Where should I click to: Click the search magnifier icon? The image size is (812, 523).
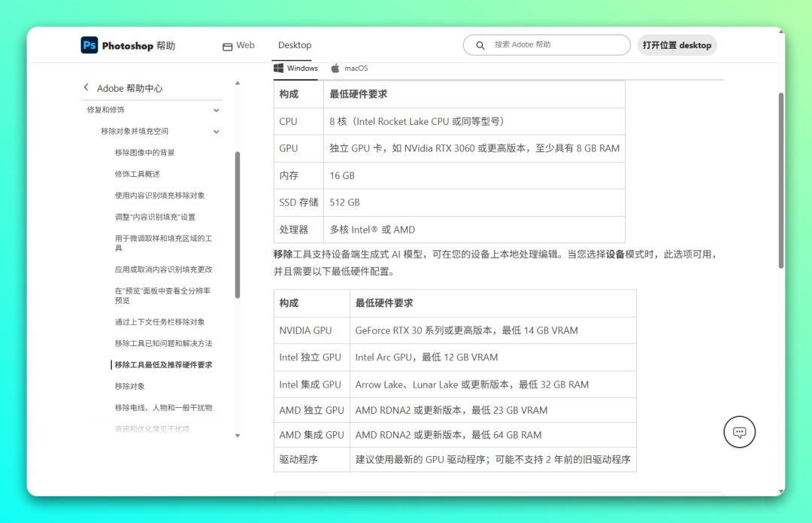coord(480,46)
